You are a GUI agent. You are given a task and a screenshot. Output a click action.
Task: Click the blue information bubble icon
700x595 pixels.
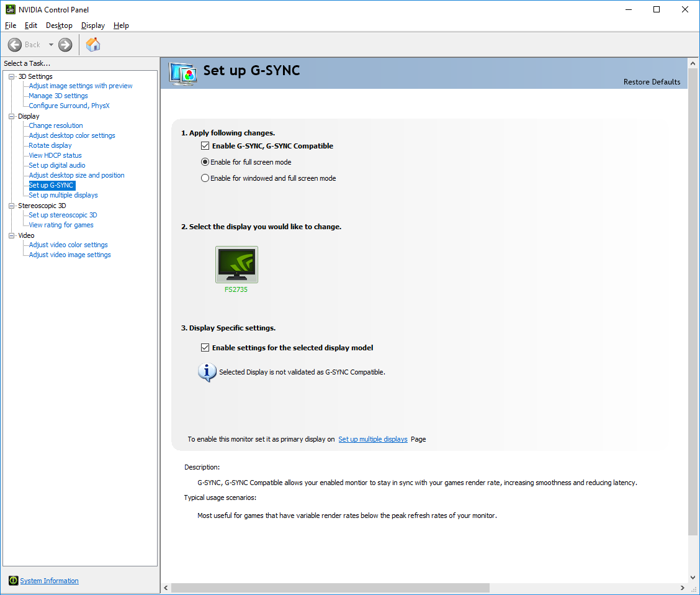pos(207,372)
